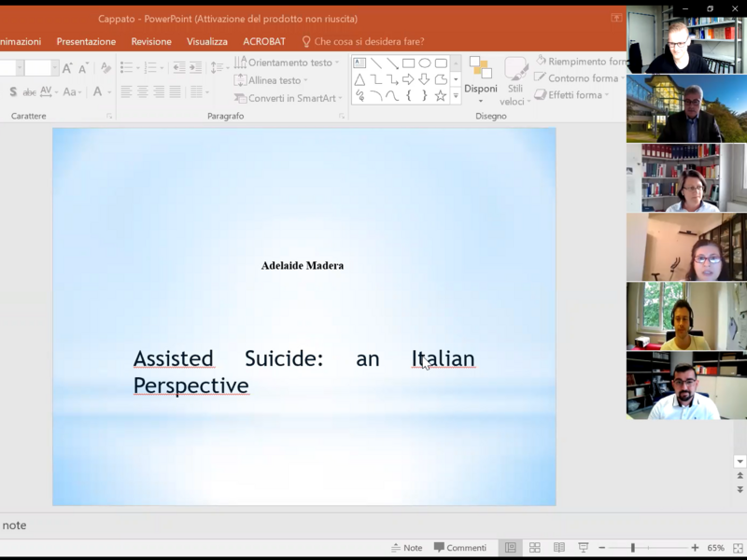The width and height of the screenshot is (747, 560).
Task: Toggle strikethrough text formatting
Action: pos(29,92)
